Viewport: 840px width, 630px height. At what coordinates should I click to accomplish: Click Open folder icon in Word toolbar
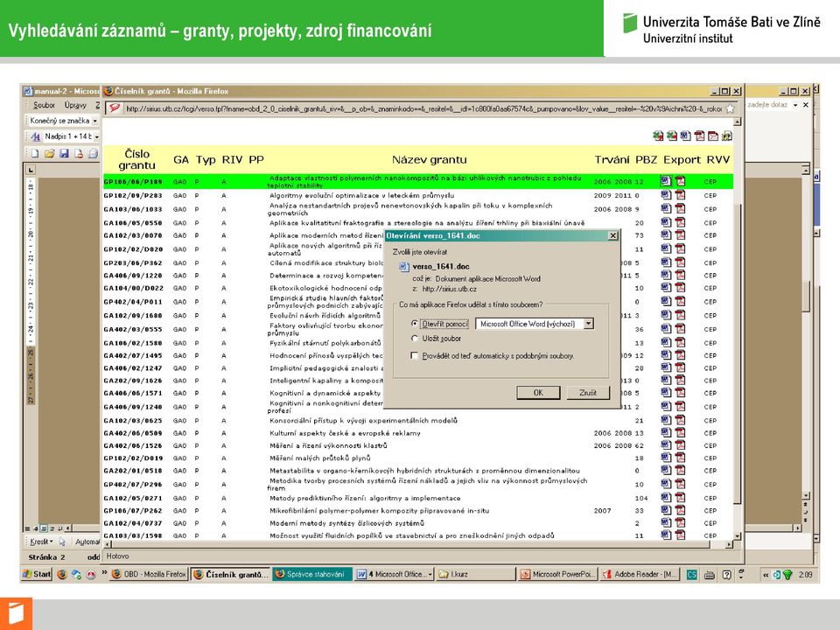click(x=49, y=154)
